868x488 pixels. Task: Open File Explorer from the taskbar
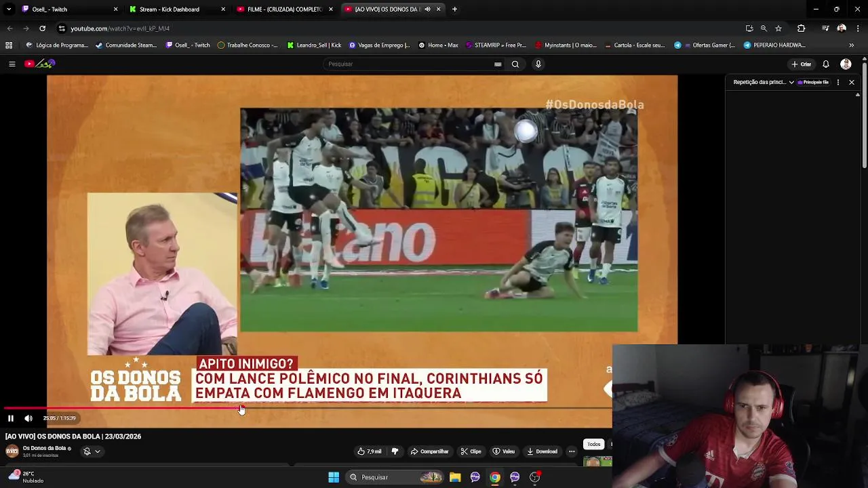pos(455,477)
